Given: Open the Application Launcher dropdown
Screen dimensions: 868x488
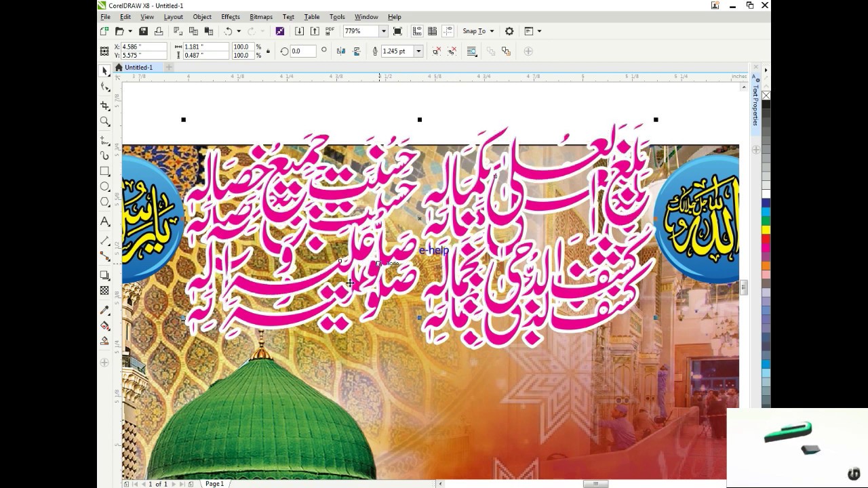Looking at the screenshot, I should coord(538,31).
